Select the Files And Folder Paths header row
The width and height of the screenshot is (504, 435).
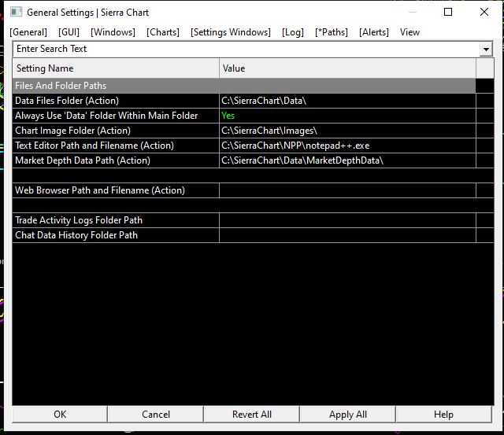pyautogui.click(x=244, y=86)
